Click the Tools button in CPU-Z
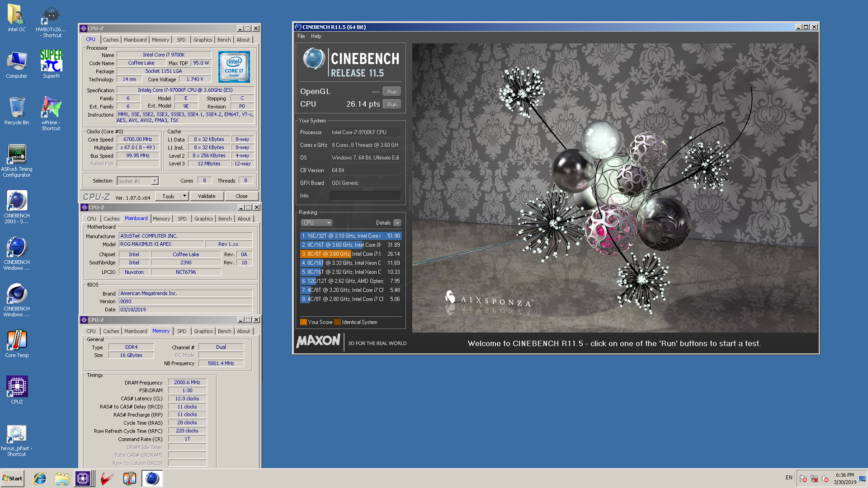 168,197
